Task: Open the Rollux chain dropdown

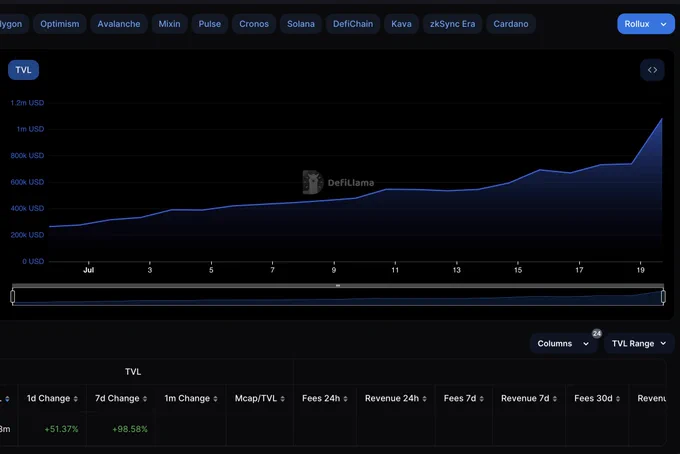Action: pos(645,24)
